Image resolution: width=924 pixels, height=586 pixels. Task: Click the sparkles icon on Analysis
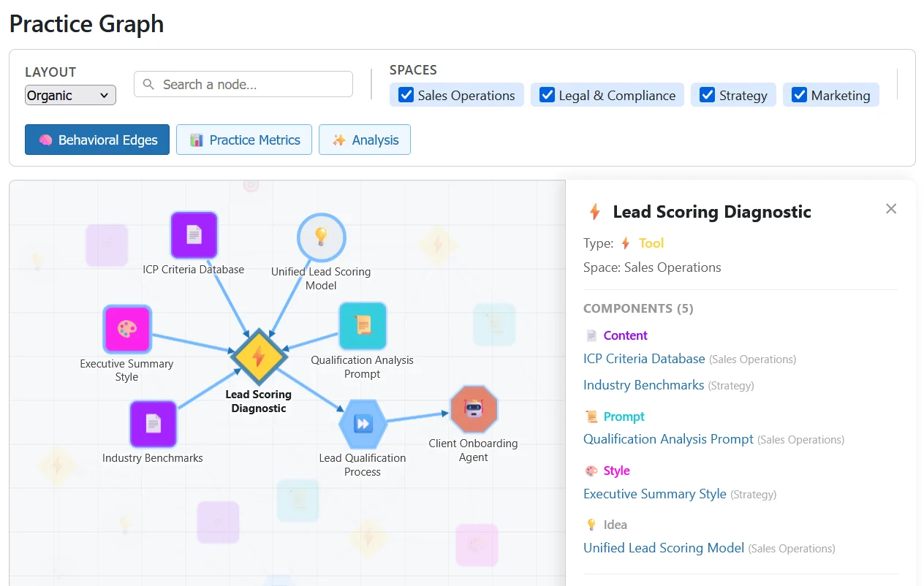coord(338,140)
